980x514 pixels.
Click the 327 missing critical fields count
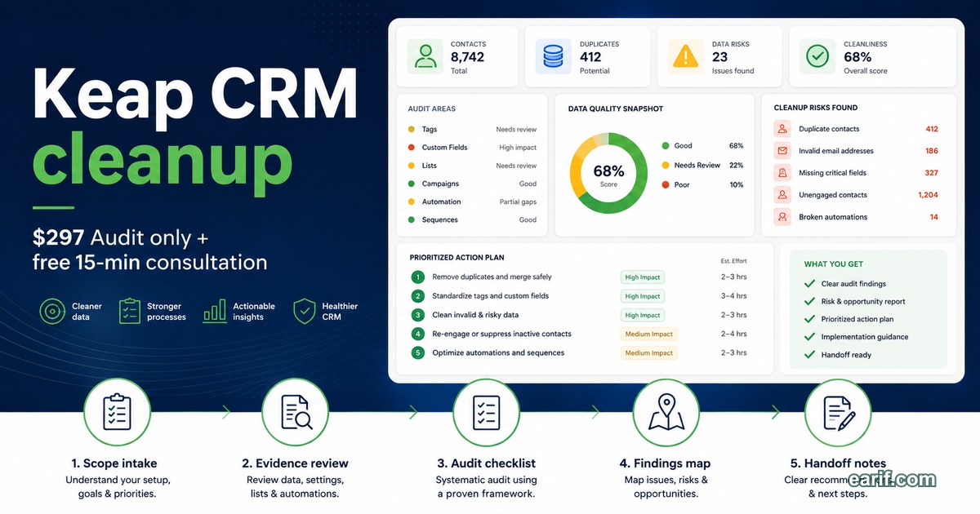click(x=931, y=173)
